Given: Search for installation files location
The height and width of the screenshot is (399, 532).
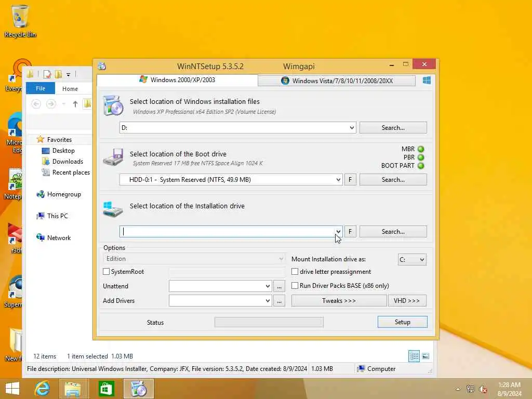Looking at the screenshot, I should coord(393,128).
